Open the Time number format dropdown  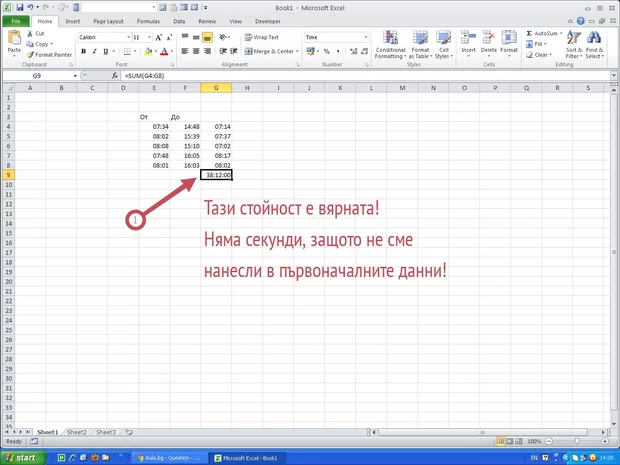[x=366, y=37]
